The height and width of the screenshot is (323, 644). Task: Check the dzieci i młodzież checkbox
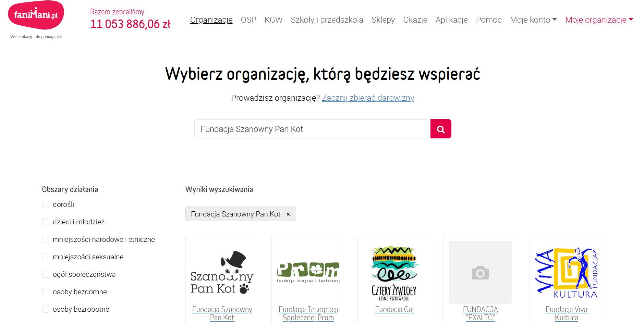pos(46,222)
